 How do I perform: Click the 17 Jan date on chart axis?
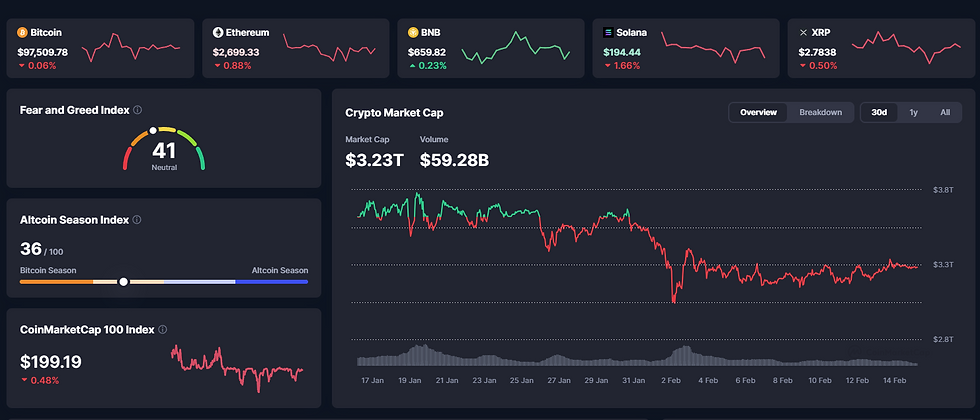(x=372, y=380)
